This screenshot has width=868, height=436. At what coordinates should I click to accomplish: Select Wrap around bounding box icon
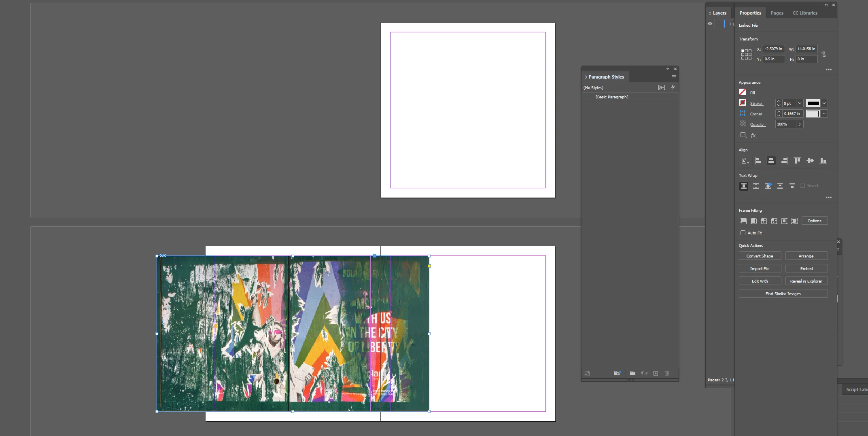[x=756, y=186]
